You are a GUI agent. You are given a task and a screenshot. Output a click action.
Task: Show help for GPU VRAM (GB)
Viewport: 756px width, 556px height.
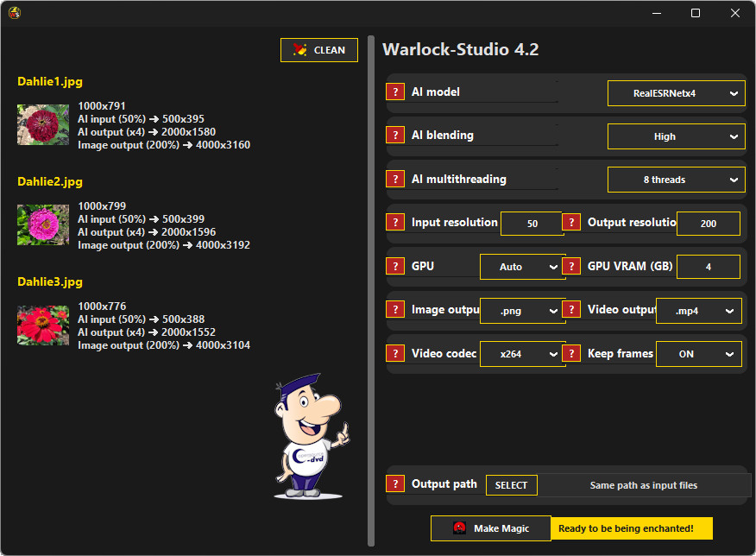(571, 267)
